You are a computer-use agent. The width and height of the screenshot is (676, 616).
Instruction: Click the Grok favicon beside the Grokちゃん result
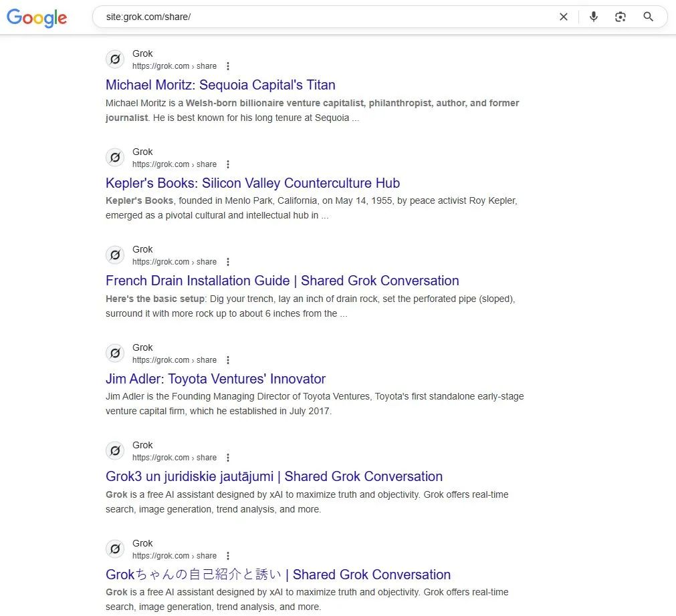(x=115, y=549)
